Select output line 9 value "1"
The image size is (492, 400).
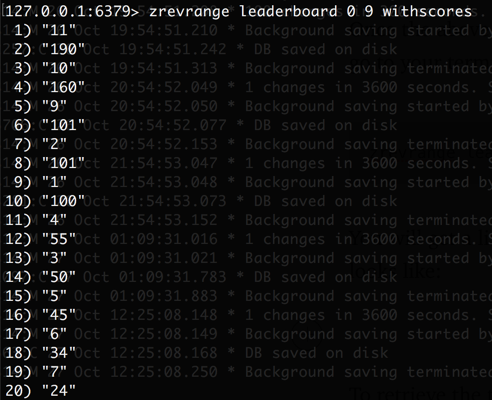pyautogui.click(x=54, y=182)
